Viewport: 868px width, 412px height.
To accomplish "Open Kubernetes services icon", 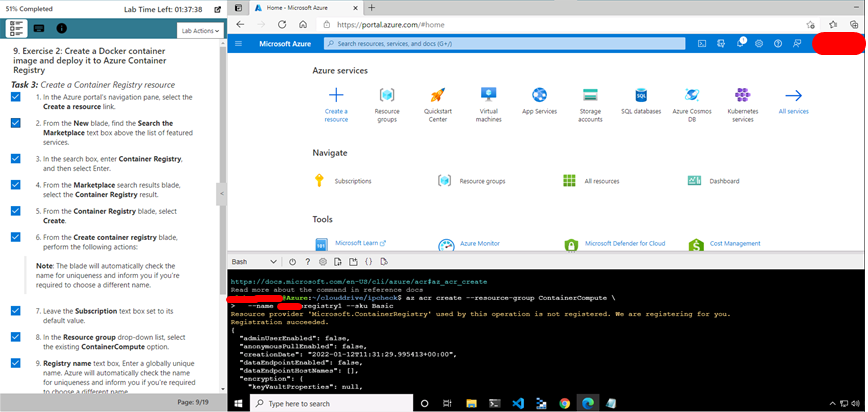I will 743,95.
